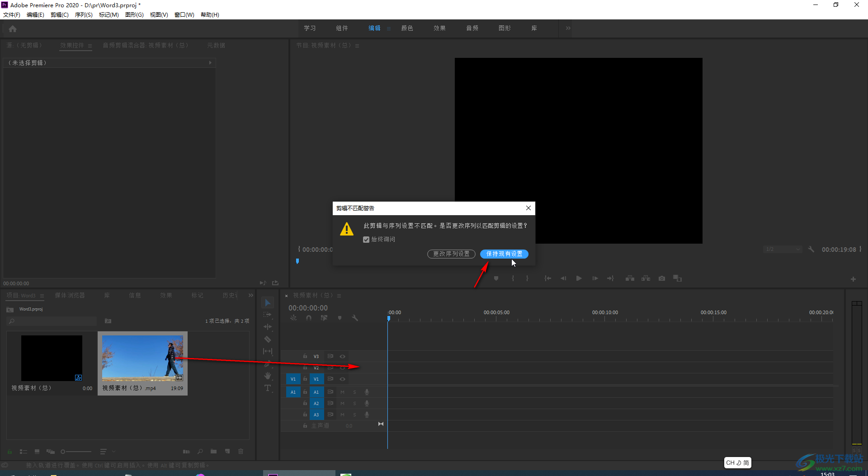Image resolution: width=868 pixels, height=476 pixels.
Task: Open timeline 视频素材 panel menu
Action: (339, 296)
